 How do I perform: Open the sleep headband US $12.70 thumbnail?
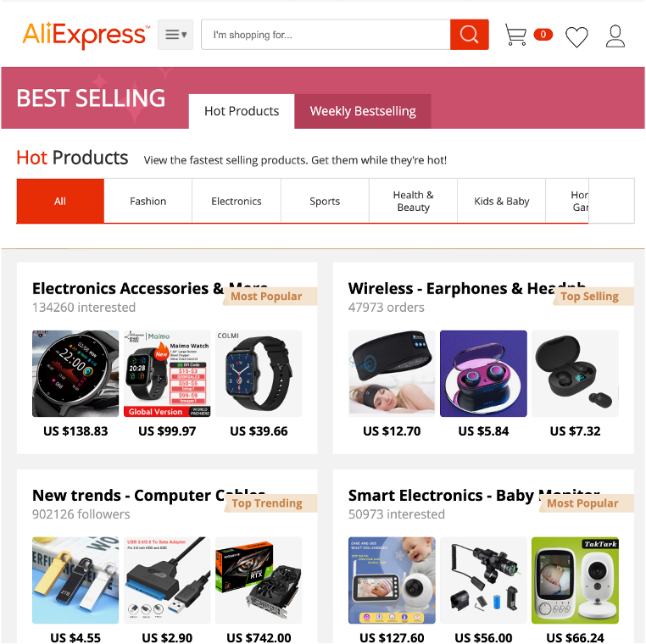[x=392, y=374]
